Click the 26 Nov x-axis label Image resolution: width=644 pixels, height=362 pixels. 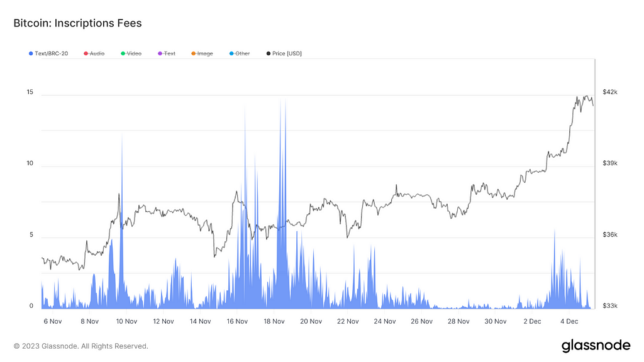coord(422,321)
